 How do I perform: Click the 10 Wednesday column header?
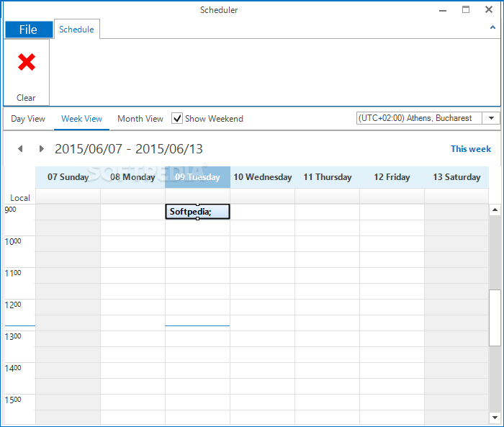click(x=262, y=177)
